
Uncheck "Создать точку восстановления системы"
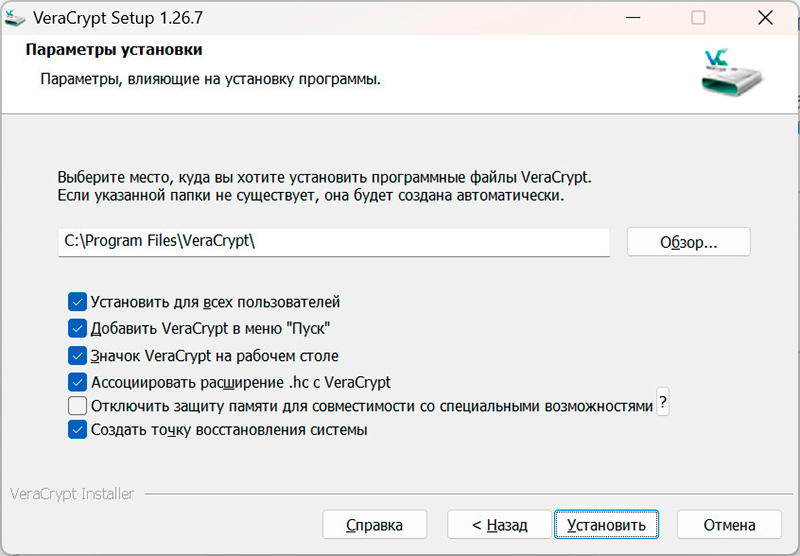(x=77, y=430)
